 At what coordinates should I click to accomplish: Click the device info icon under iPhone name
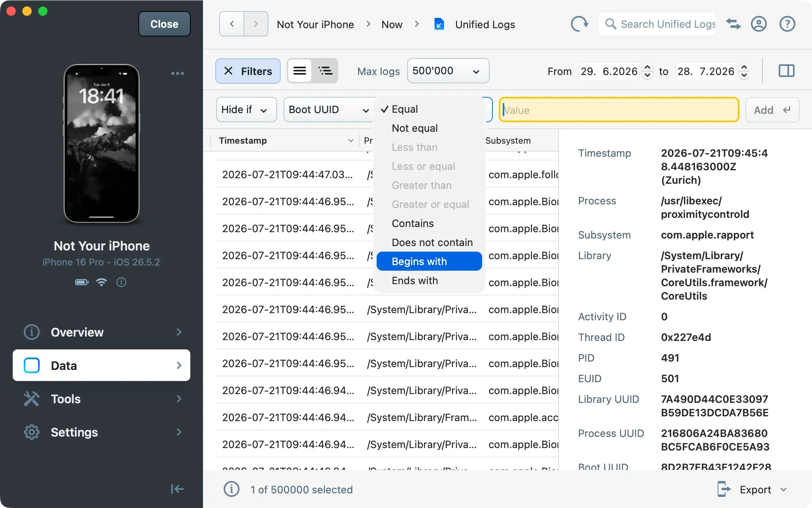121,282
